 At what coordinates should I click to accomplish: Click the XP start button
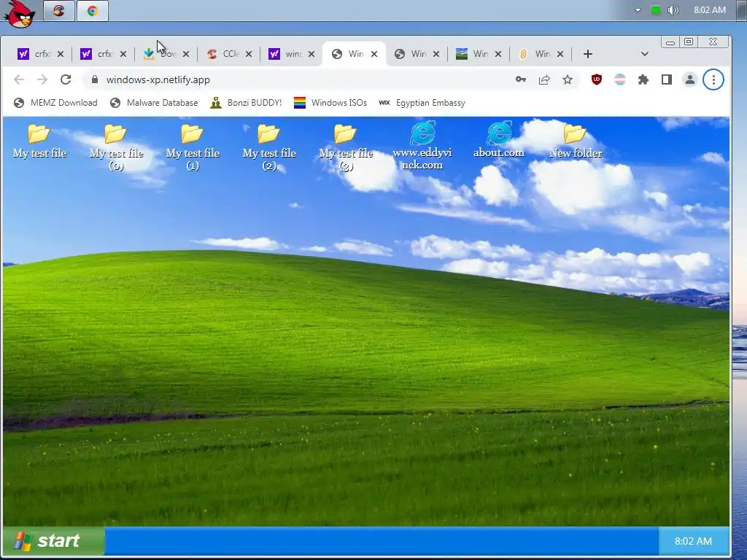[x=53, y=541]
